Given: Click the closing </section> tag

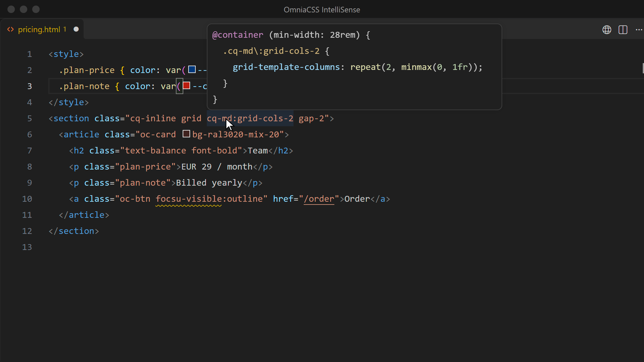Looking at the screenshot, I should point(74,231).
